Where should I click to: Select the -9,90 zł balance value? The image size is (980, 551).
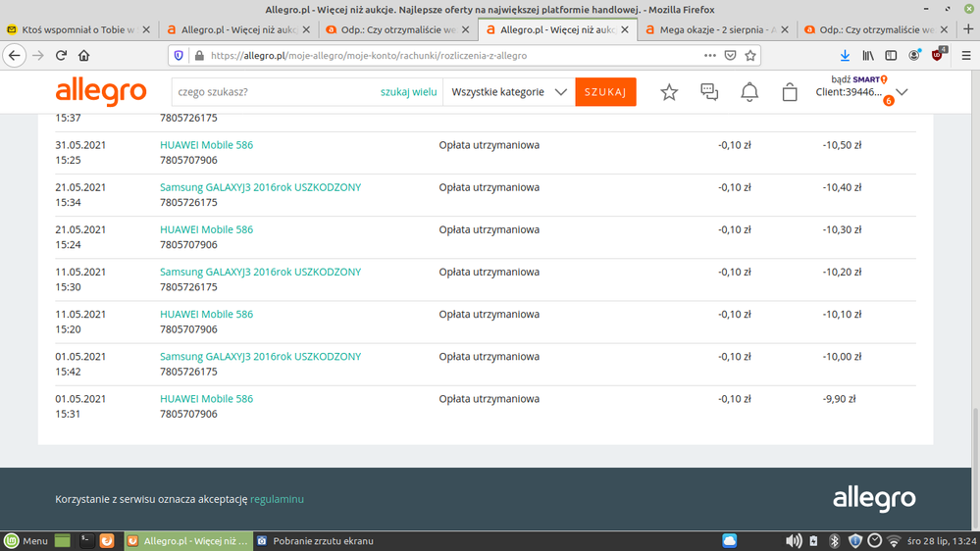coord(839,399)
